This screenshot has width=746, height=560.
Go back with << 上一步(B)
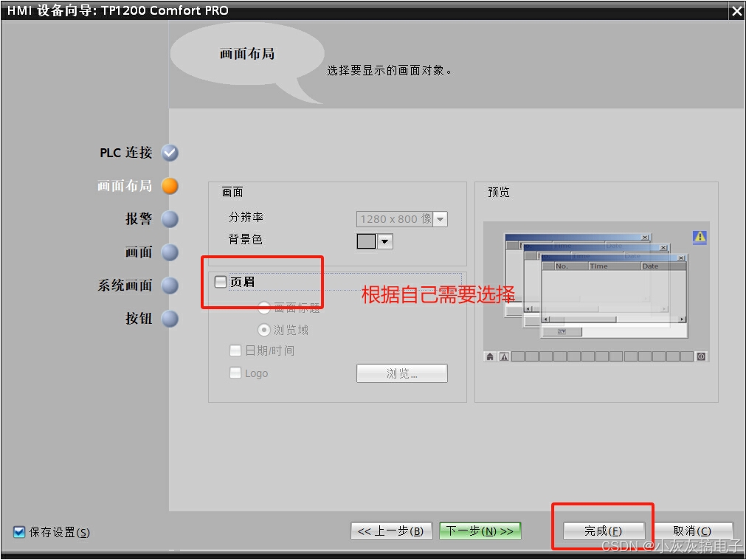click(x=391, y=531)
